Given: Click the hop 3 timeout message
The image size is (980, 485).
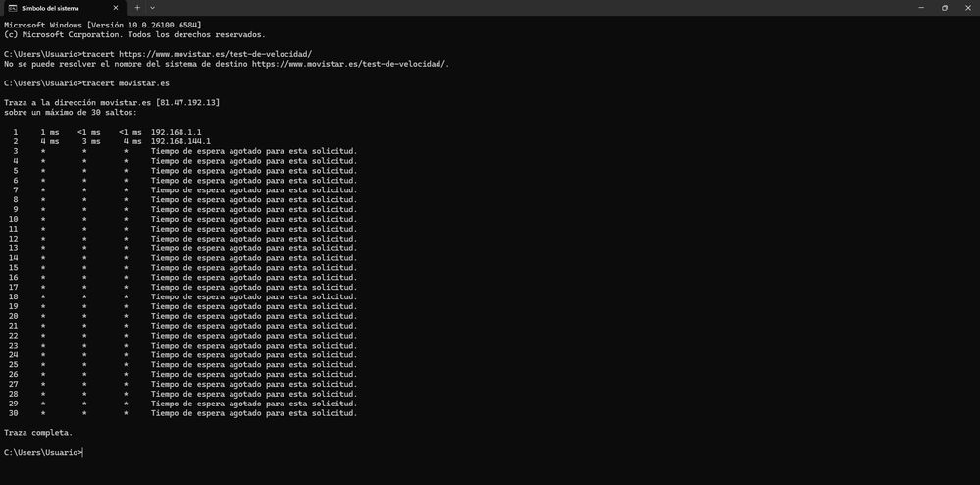Looking at the screenshot, I should click(x=254, y=151).
